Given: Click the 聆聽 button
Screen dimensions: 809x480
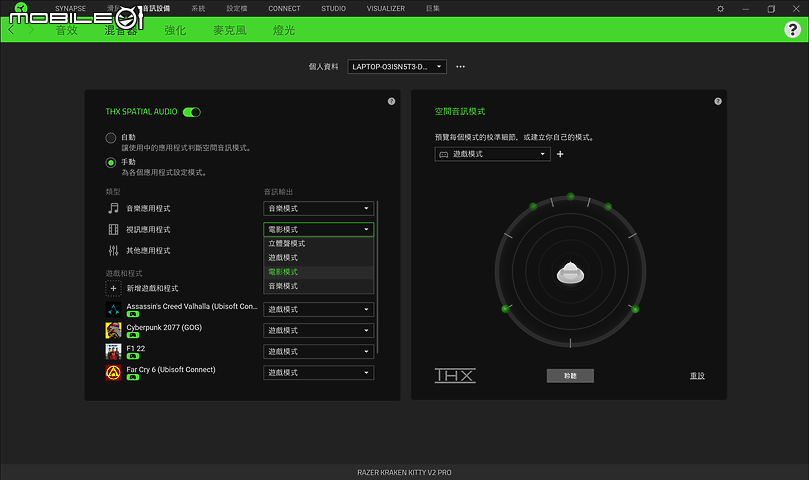Looking at the screenshot, I should 570,375.
